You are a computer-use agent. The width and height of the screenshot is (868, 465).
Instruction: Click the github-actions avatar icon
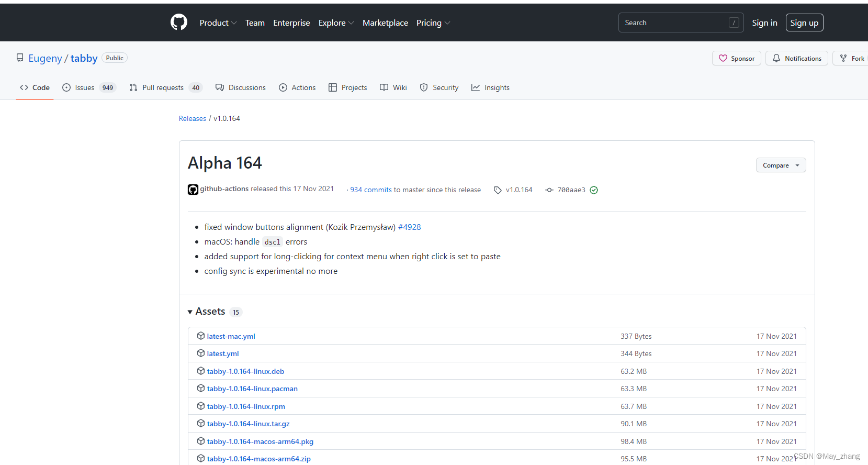pos(193,190)
